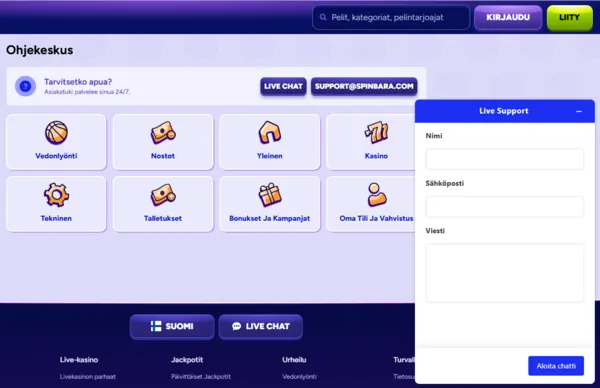Click the Finnish flag icon

156,326
